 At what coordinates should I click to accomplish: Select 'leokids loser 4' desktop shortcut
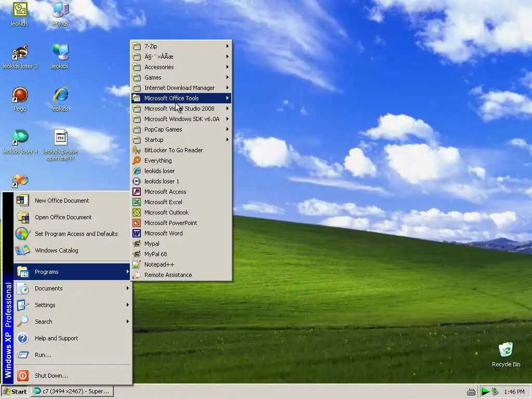point(20,142)
